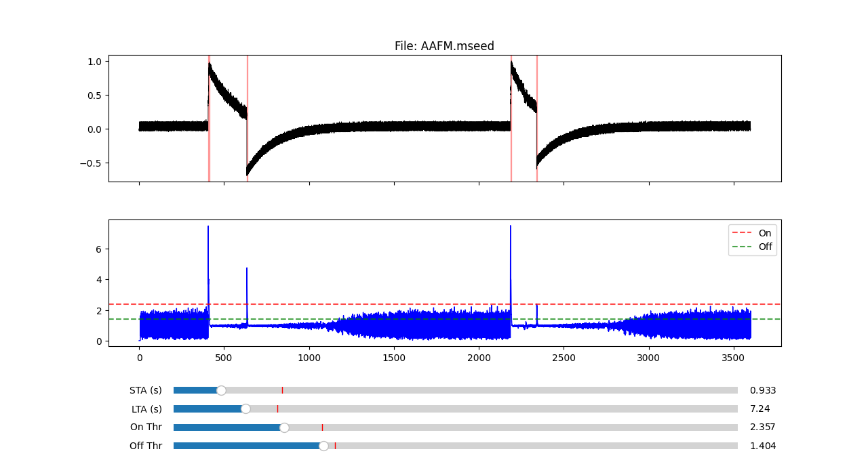The image size is (868, 462).
Task: Click the STA (s) slider handle
Action: point(221,390)
